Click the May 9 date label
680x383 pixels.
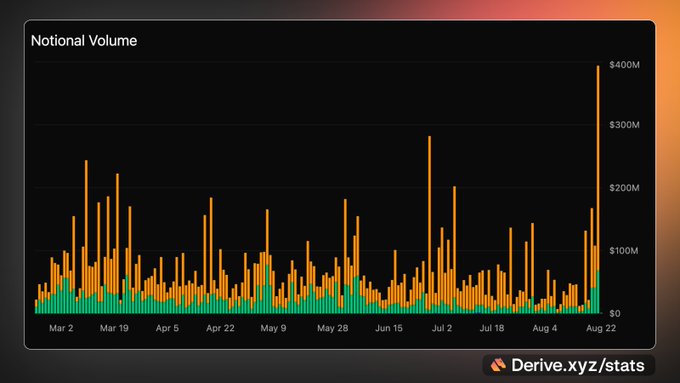point(273,328)
